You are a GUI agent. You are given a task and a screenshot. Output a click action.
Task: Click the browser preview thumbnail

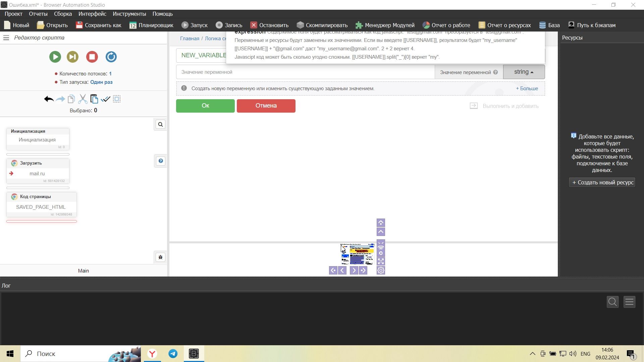coord(357,254)
